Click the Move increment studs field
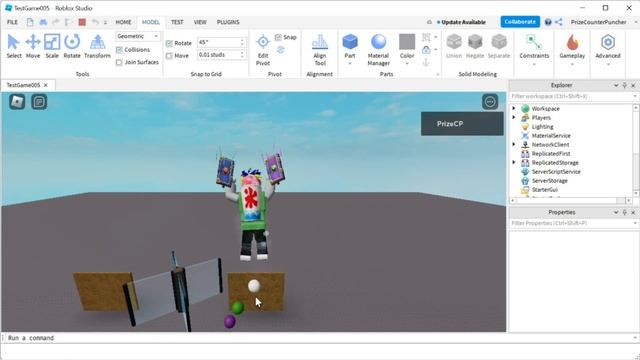This screenshot has width=640, height=360. tap(222, 55)
